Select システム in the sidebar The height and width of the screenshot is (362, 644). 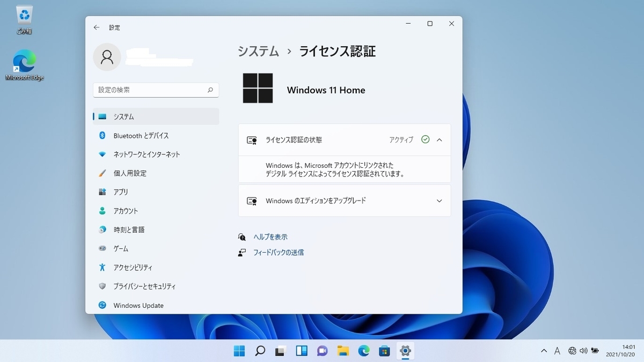156,116
